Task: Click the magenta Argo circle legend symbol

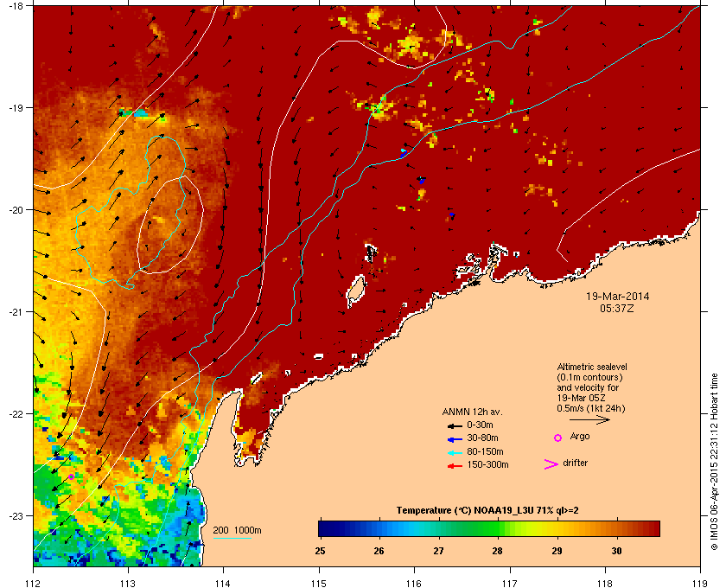Action: 557,438
